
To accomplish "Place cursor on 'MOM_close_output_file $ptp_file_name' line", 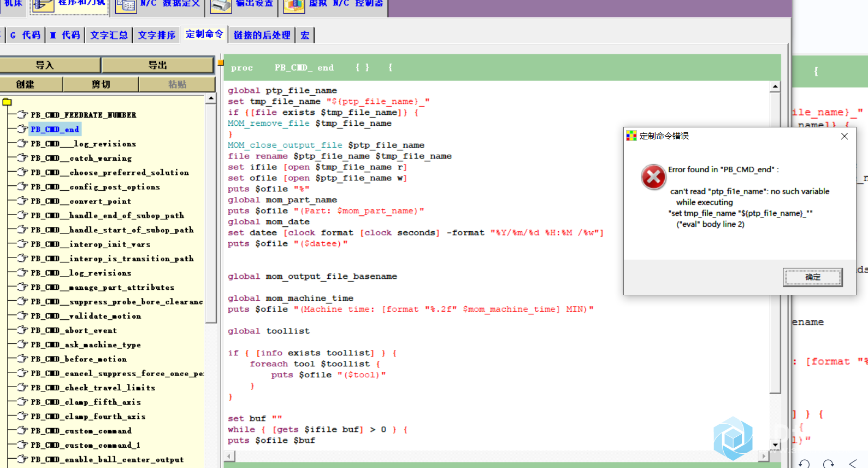I will [x=326, y=145].
